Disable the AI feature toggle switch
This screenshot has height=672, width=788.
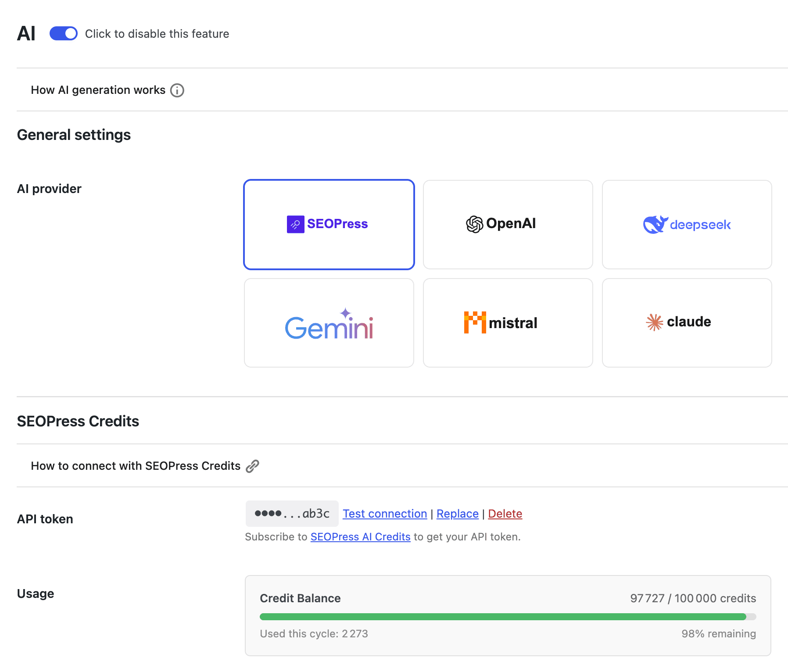tap(64, 33)
